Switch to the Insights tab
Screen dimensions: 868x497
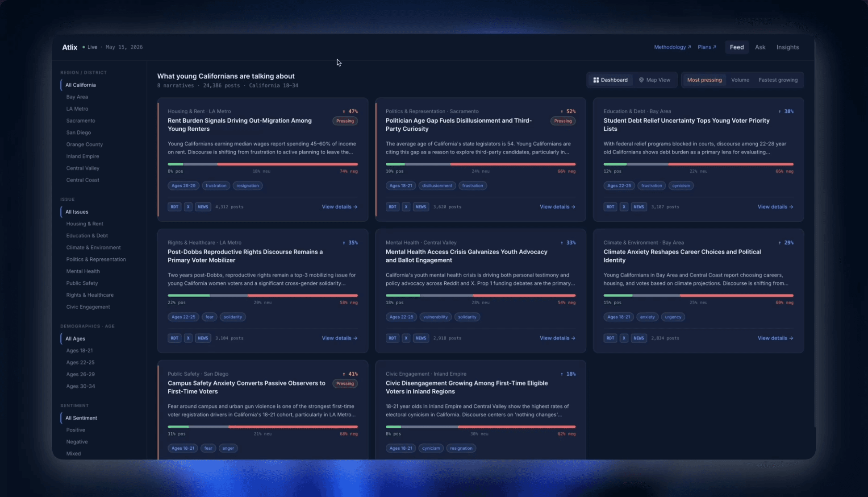point(788,47)
